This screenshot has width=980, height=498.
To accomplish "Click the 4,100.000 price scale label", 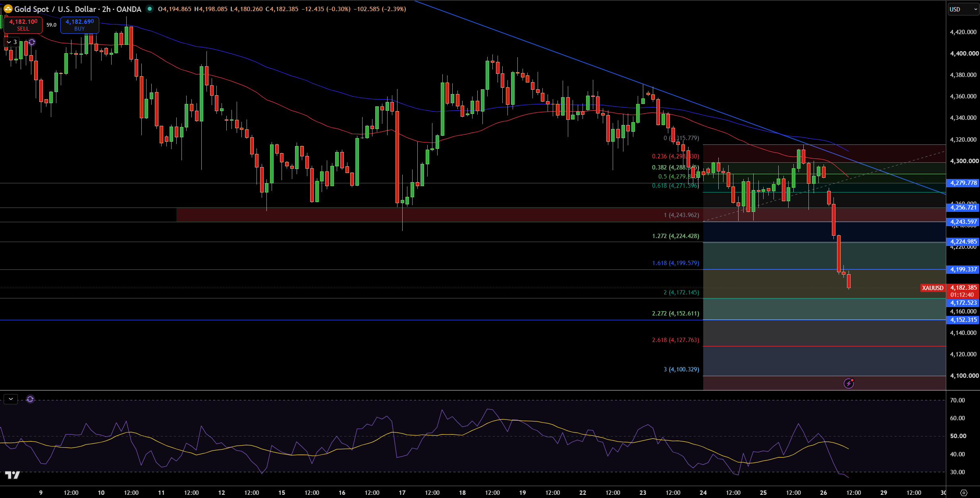I will [x=964, y=375].
